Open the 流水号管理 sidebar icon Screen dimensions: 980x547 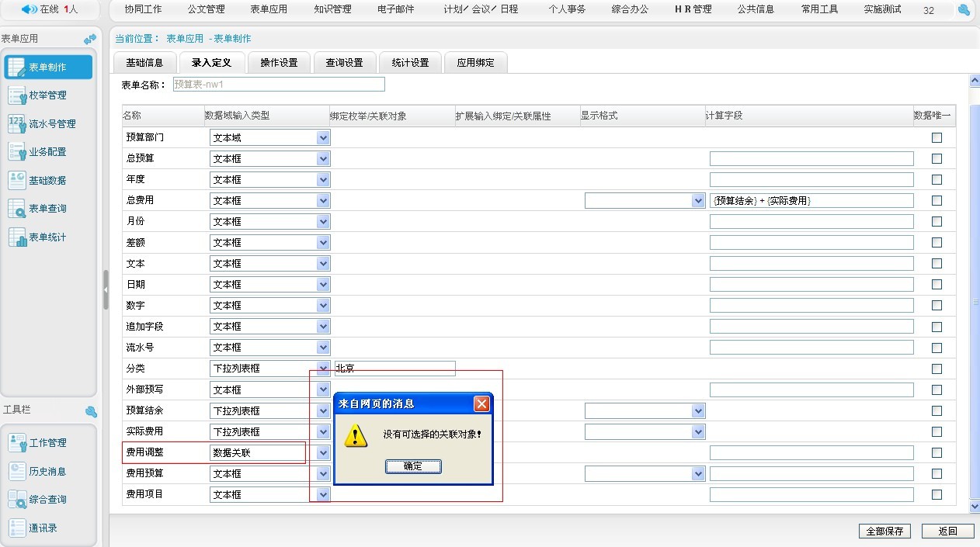click(17, 124)
